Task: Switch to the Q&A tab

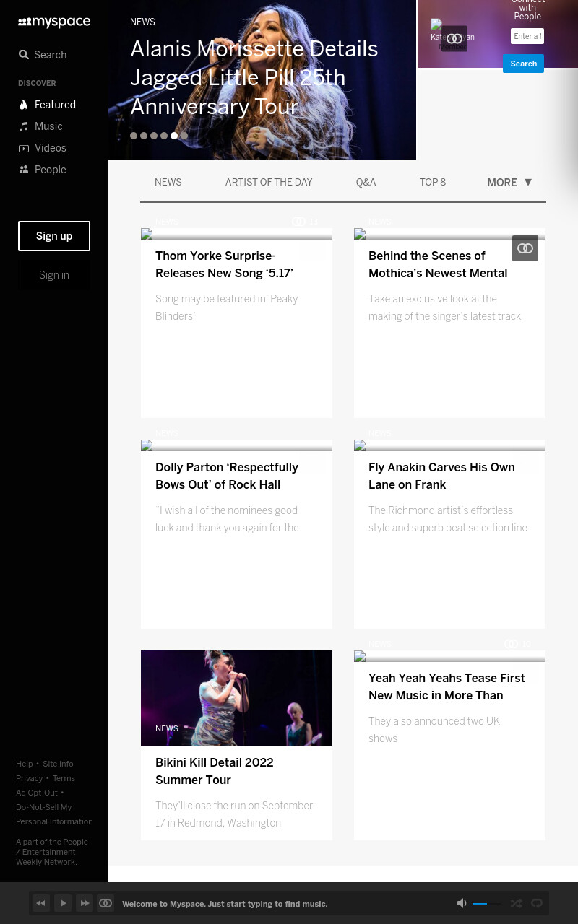Action: [366, 183]
